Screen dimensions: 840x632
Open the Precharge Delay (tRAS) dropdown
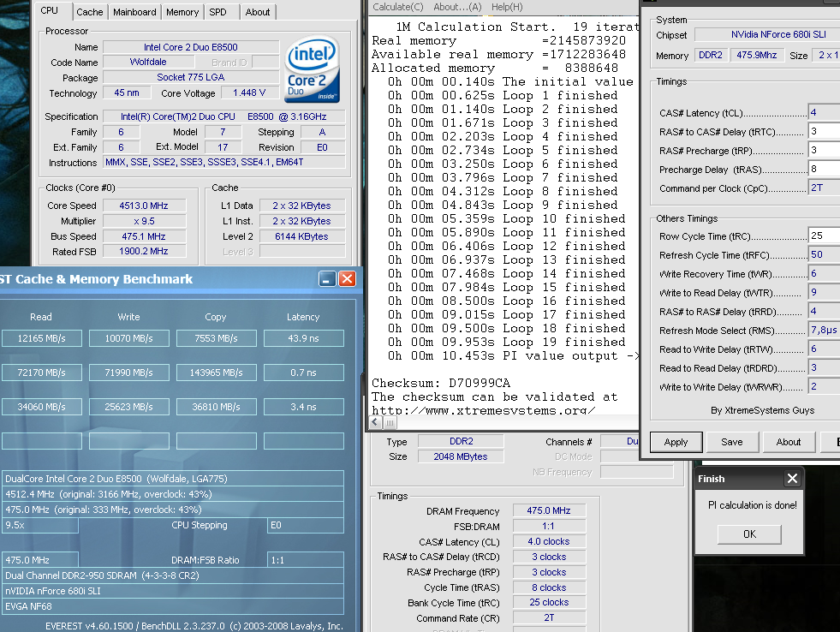tap(824, 169)
